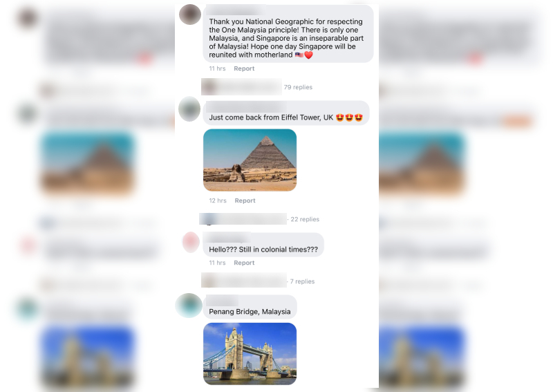Viewport: 553px width, 392px height.
Task: Click the heart-eyes emojis after Eiffel Tower, UK
Action: tap(349, 118)
